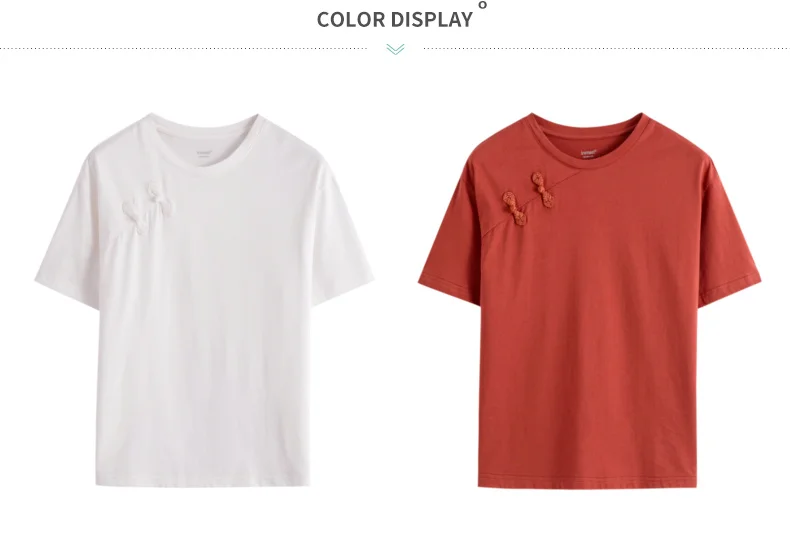Click the red shirt's bottom hem

pos(587,481)
